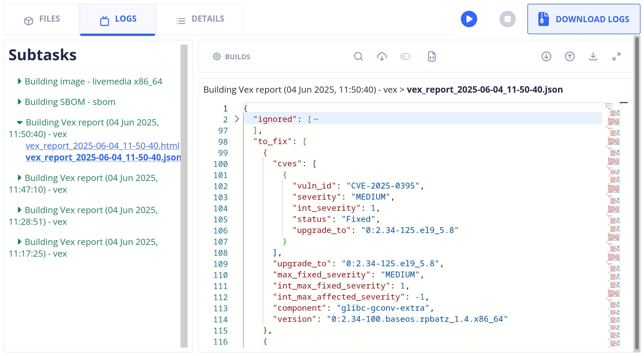
Task: Click the ellipsis after "ignored": [
Action: 316,119
